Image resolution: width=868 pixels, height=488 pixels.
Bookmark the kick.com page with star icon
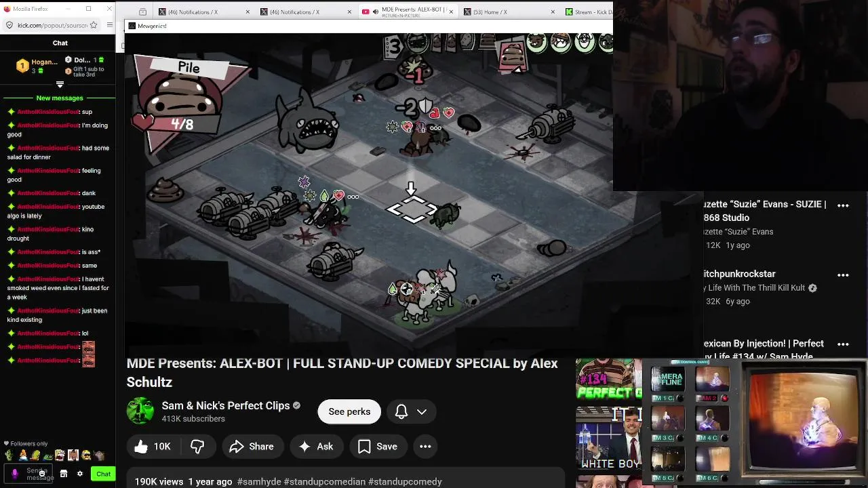pyautogui.click(x=94, y=25)
